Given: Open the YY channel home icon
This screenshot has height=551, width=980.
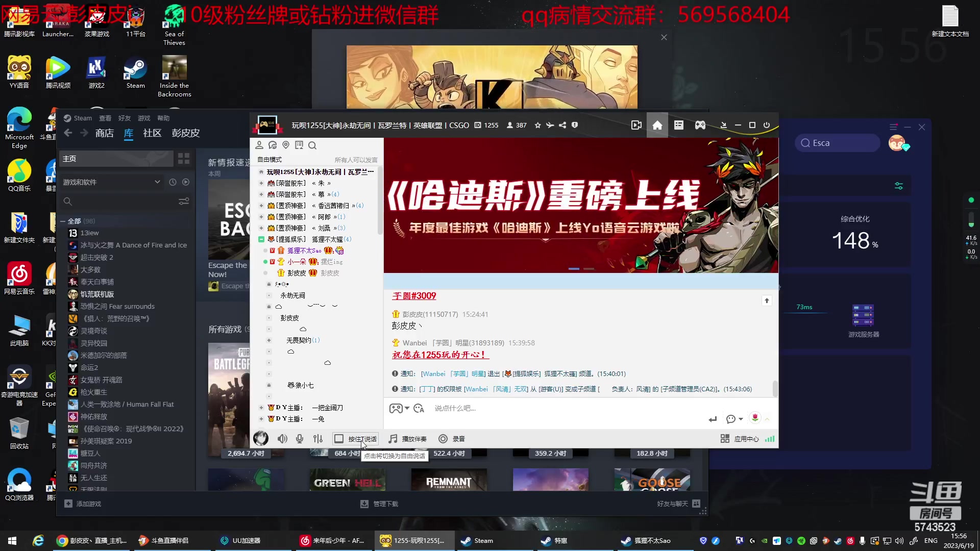Looking at the screenshot, I should point(657,126).
